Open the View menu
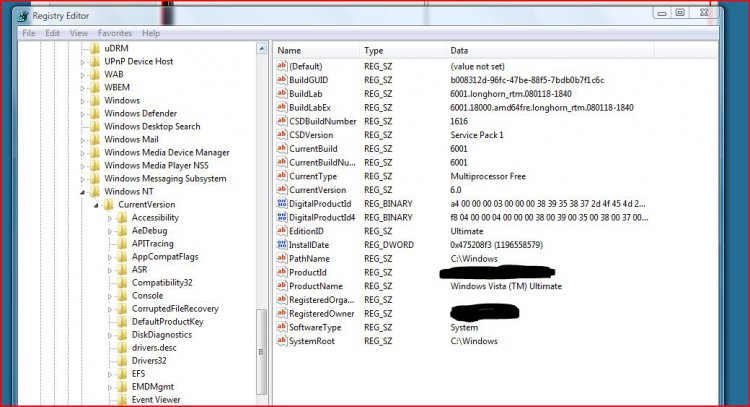The height and width of the screenshot is (407, 750). click(x=78, y=33)
